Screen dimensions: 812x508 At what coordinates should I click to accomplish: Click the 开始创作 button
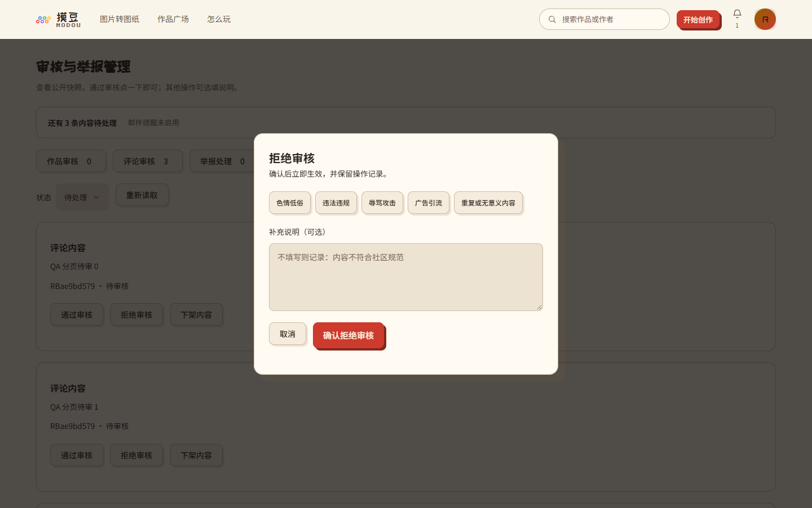(x=698, y=19)
